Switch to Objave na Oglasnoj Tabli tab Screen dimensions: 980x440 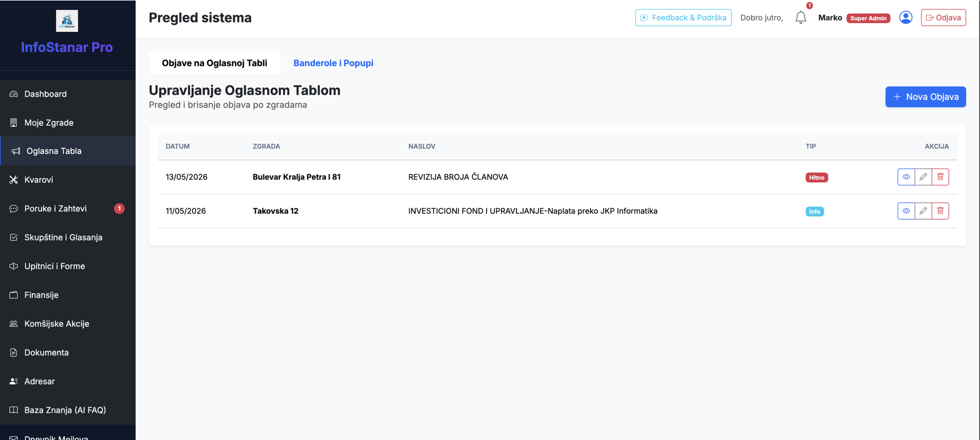coord(215,63)
